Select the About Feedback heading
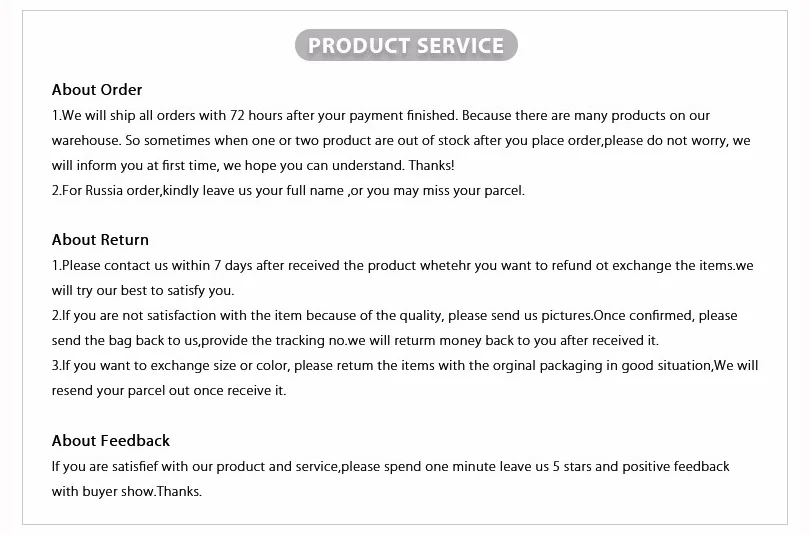810x535 pixels. point(111,440)
